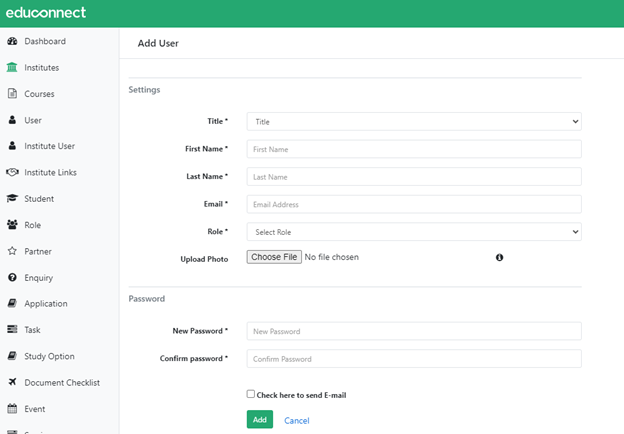
Task: Go to Institutes in the sidebar
Action: click(41, 67)
